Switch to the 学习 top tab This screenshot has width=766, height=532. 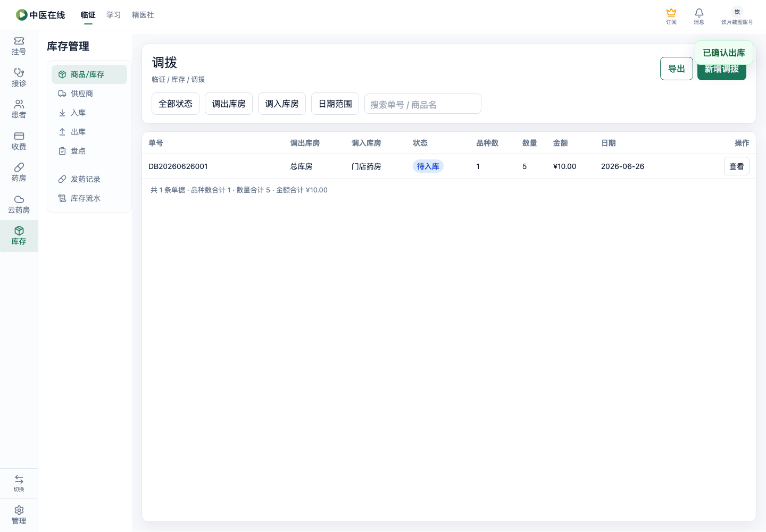pyautogui.click(x=114, y=15)
